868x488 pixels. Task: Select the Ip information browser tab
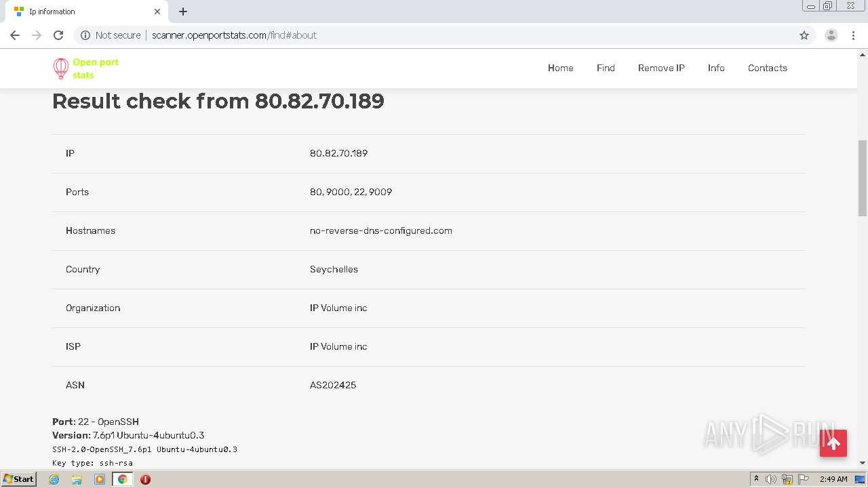[87, 12]
